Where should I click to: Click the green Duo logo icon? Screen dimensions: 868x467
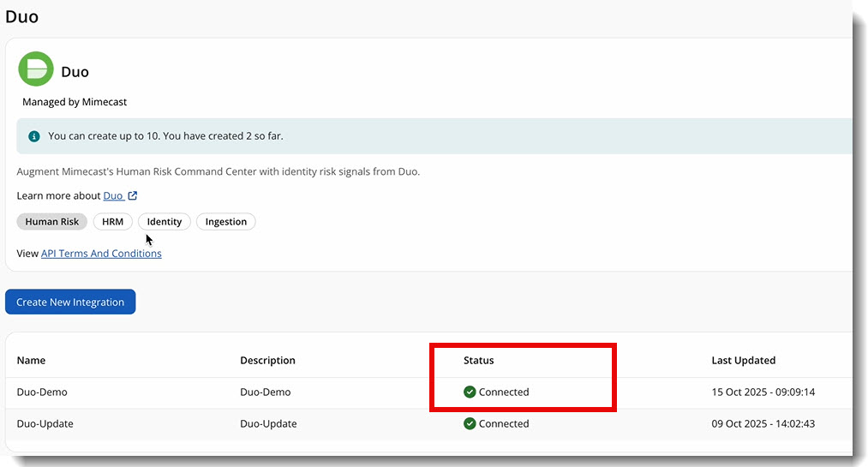tap(36, 69)
